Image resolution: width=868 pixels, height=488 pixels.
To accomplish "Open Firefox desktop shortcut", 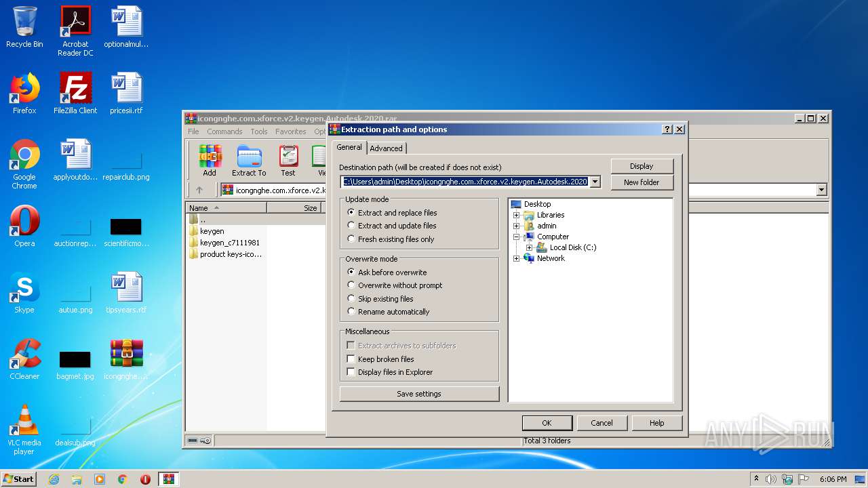I will [x=24, y=94].
